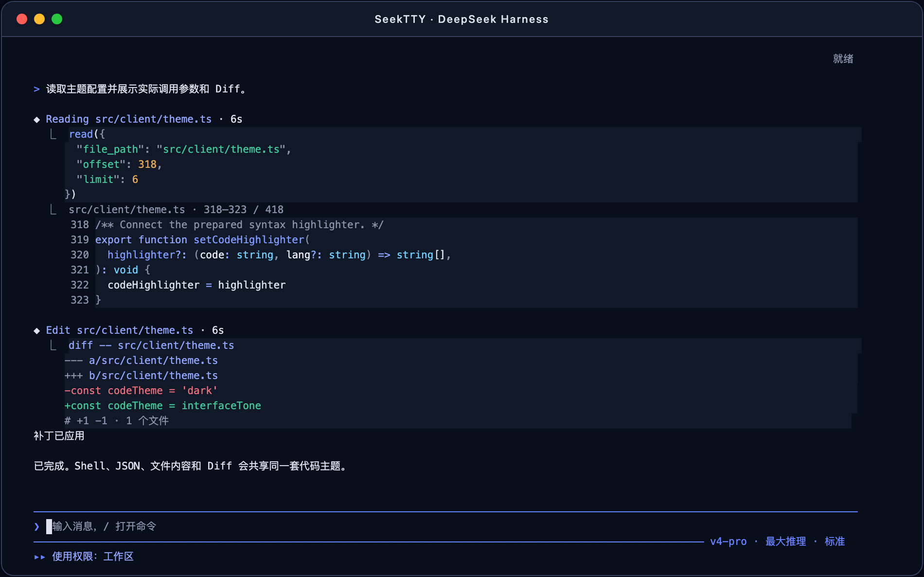Click the diamond icon beside Edit src/client/theme.ts

click(37, 331)
